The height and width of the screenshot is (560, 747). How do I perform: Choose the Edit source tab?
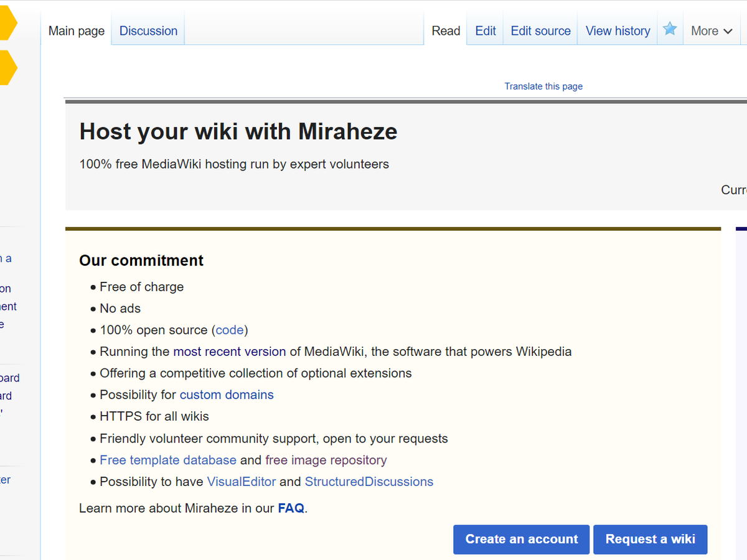click(x=540, y=31)
